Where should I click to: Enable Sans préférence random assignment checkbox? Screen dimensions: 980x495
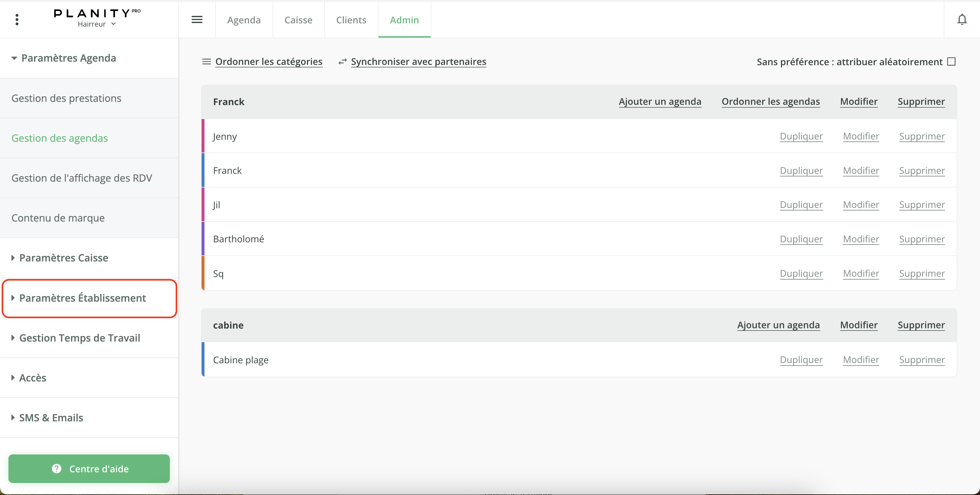coord(951,62)
